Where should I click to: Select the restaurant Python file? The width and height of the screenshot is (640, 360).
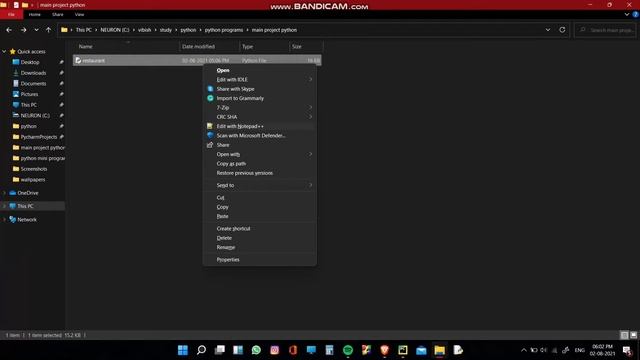[197, 60]
